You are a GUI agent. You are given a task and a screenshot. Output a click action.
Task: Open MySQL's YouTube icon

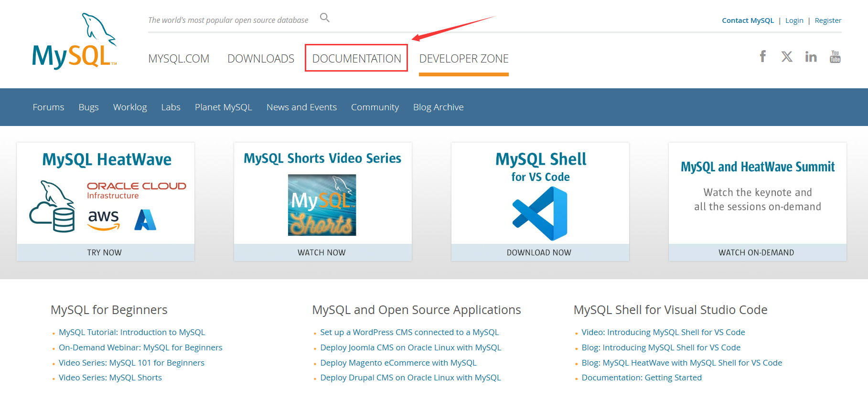click(835, 56)
